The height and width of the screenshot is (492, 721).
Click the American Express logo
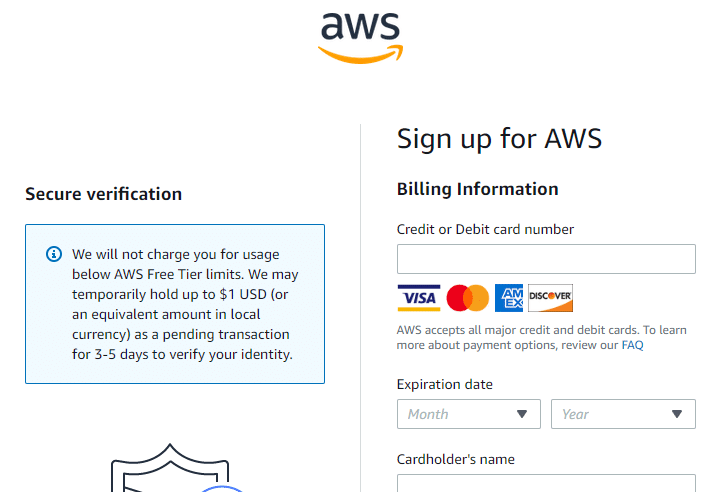tap(509, 298)
